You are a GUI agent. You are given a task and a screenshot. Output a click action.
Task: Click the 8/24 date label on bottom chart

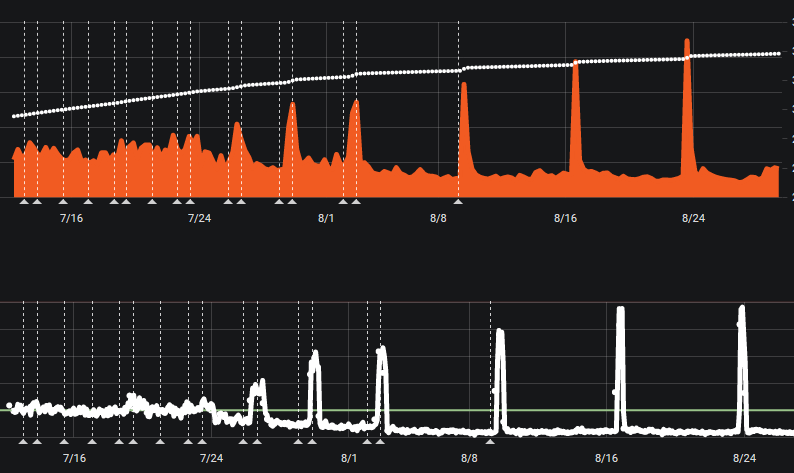[744, 457]
